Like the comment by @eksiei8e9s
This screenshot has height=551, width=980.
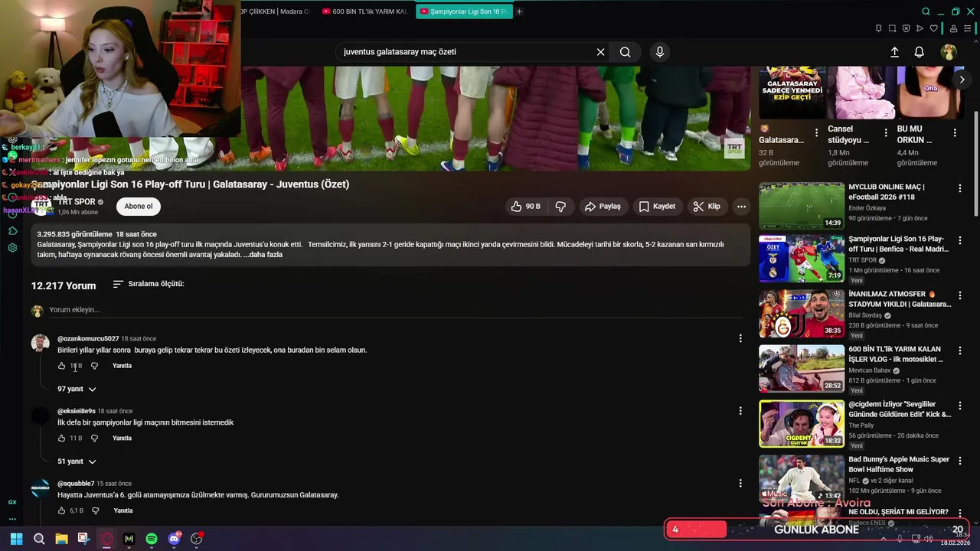coord(62,439)
